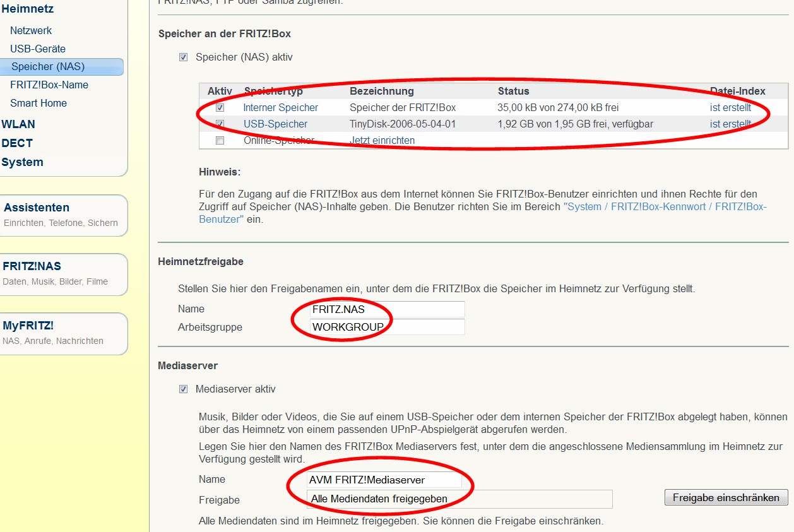Click the Status column header
This screenshot has height=532, width=794.
514,92
